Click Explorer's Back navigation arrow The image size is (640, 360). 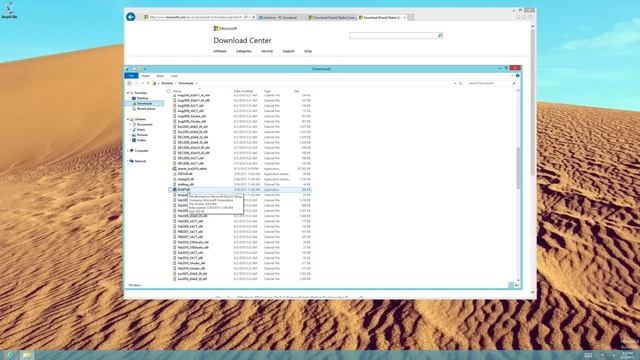pyautogui.click(x=129, y=83)
